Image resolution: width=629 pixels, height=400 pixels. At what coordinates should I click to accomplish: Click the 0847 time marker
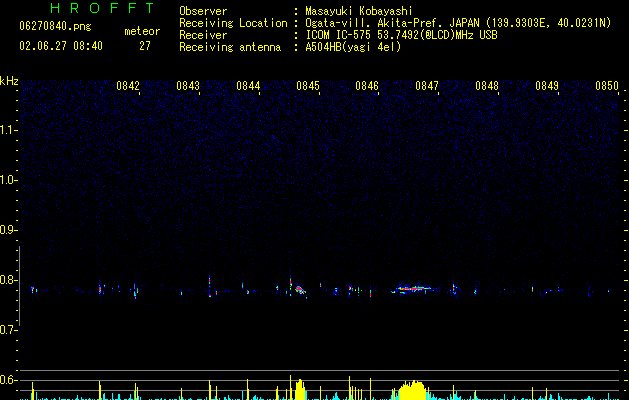click(x=427, y=86)
